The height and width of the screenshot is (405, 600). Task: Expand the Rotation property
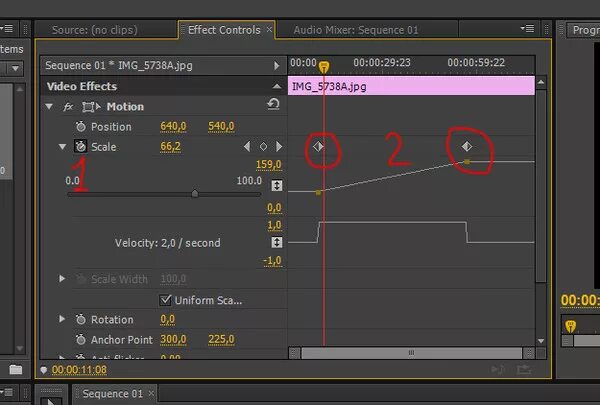point(62,319)
